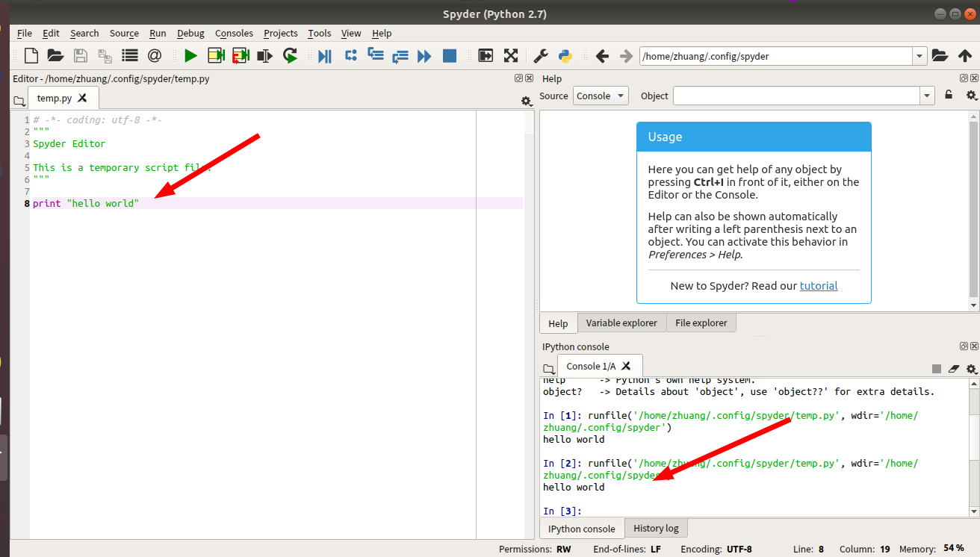Viewport: 980px width, 557px height.
Task: Open the Debug menu
Action: [190, 33]
